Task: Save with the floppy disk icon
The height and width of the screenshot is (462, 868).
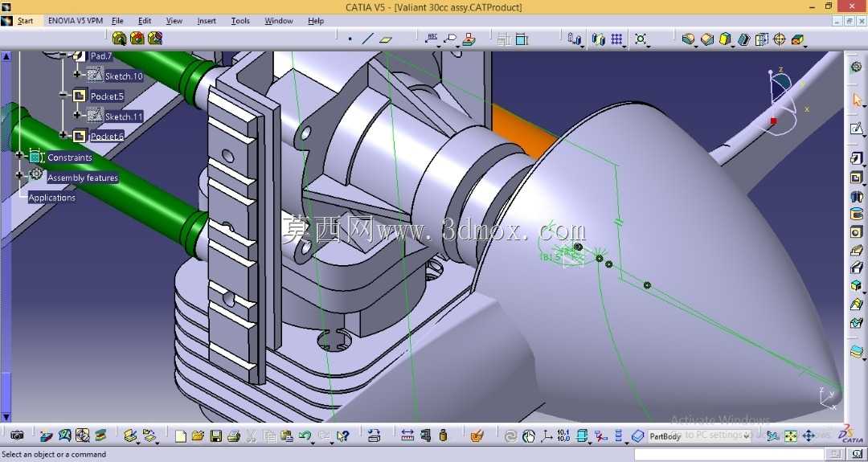Action: point(215,436)
